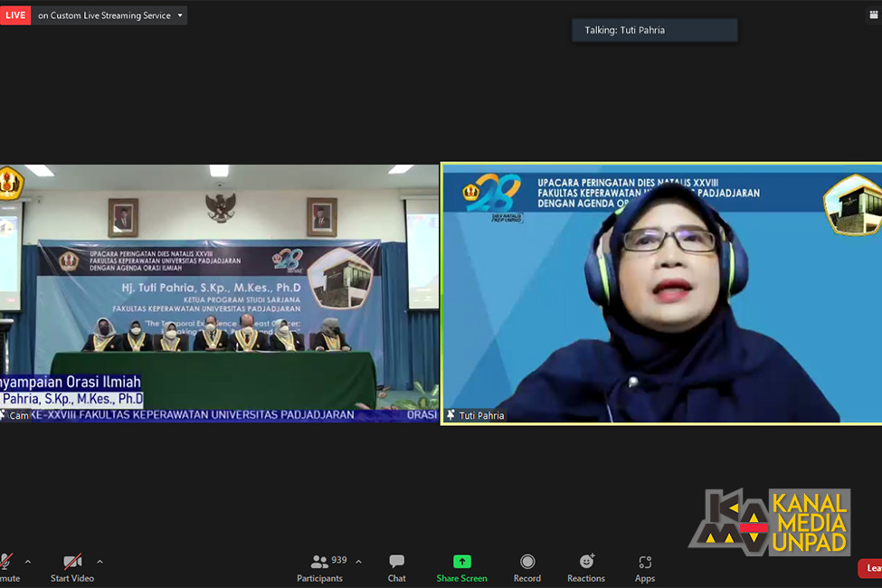Click the red Leave button
The width and height of the screenshot is (882, 588).
click(870, 568)
